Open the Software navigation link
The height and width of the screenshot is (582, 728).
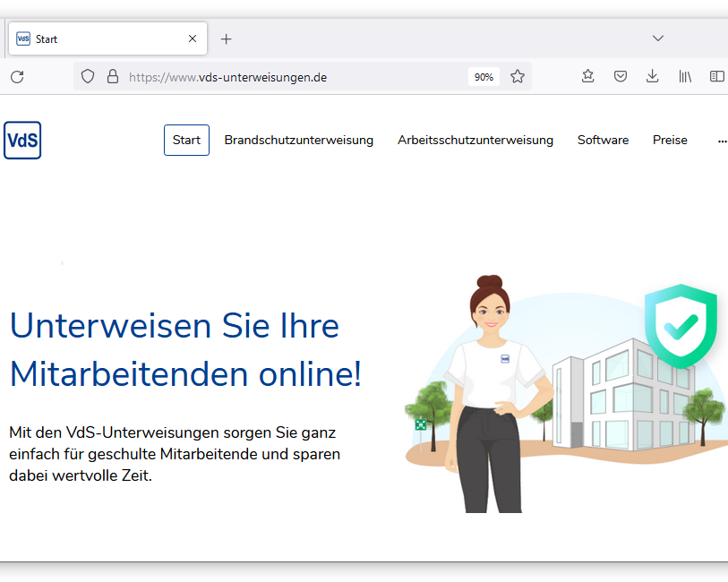click(x=603, y=140)
